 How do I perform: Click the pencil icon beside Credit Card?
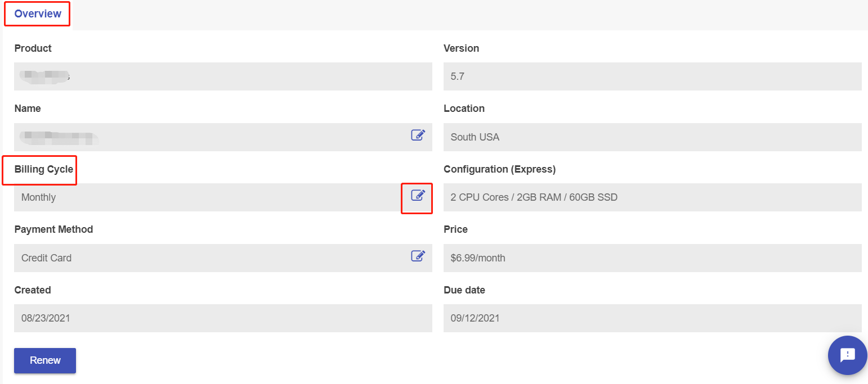point(418,256)
